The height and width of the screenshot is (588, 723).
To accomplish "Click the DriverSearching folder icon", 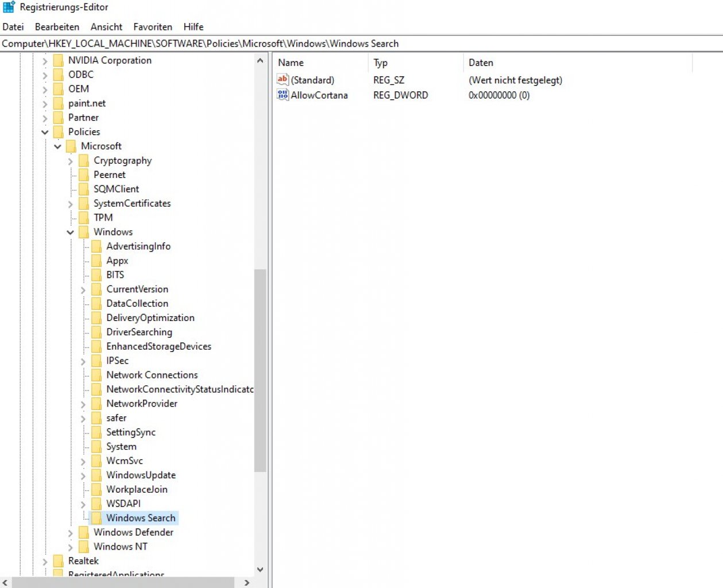I will tap(96, 332).
